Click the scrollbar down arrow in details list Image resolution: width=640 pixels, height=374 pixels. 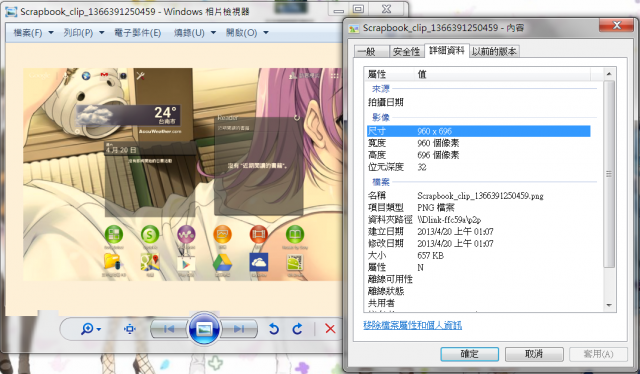609,305
